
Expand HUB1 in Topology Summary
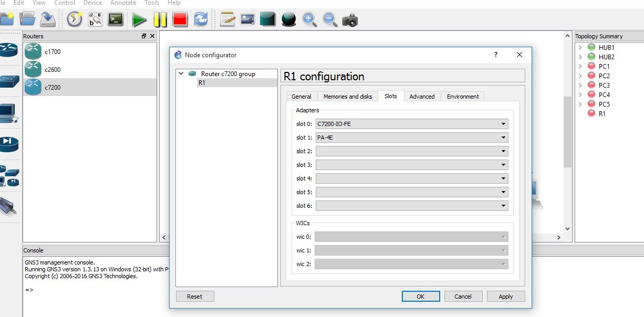[x=580, y=47]
